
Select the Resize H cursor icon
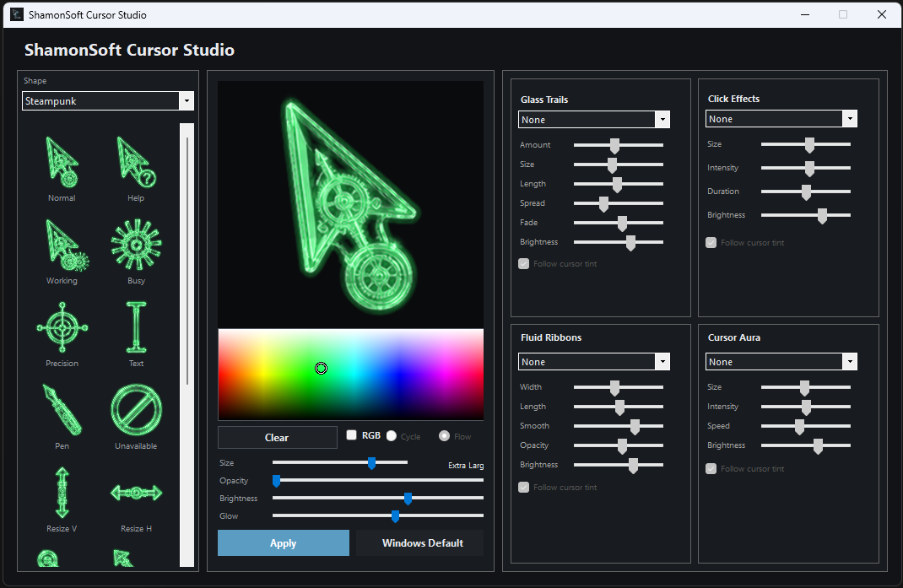[x=137, y=493]
